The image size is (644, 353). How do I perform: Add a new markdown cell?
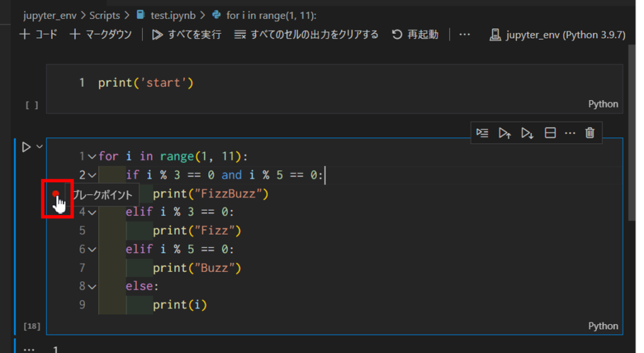(x=101, y=35)
